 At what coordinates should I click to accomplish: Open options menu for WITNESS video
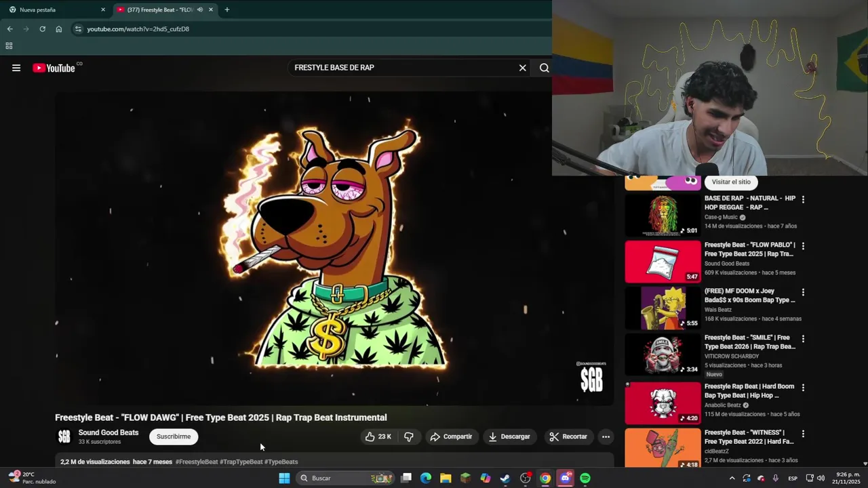pyautogui.click(x=803, y=434)
